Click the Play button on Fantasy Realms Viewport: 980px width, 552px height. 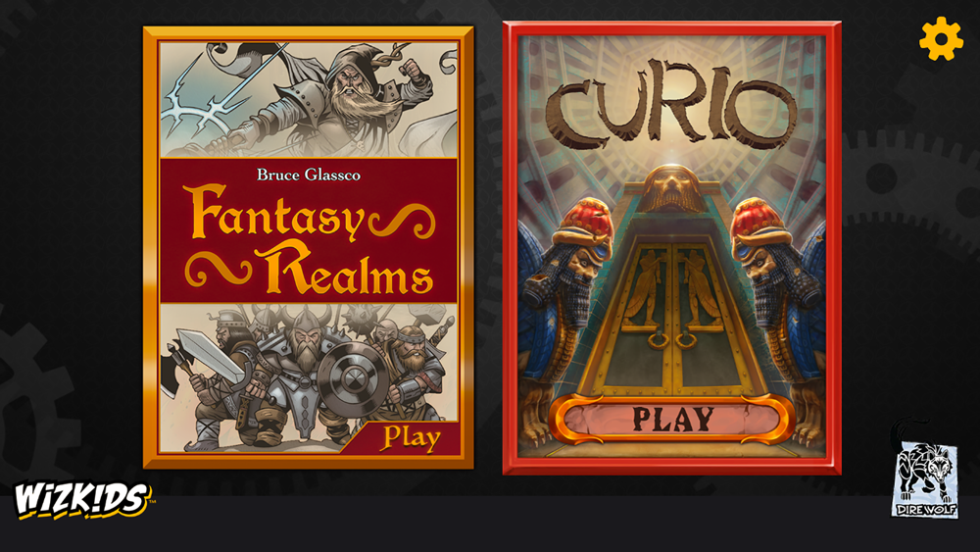[412, 437]
